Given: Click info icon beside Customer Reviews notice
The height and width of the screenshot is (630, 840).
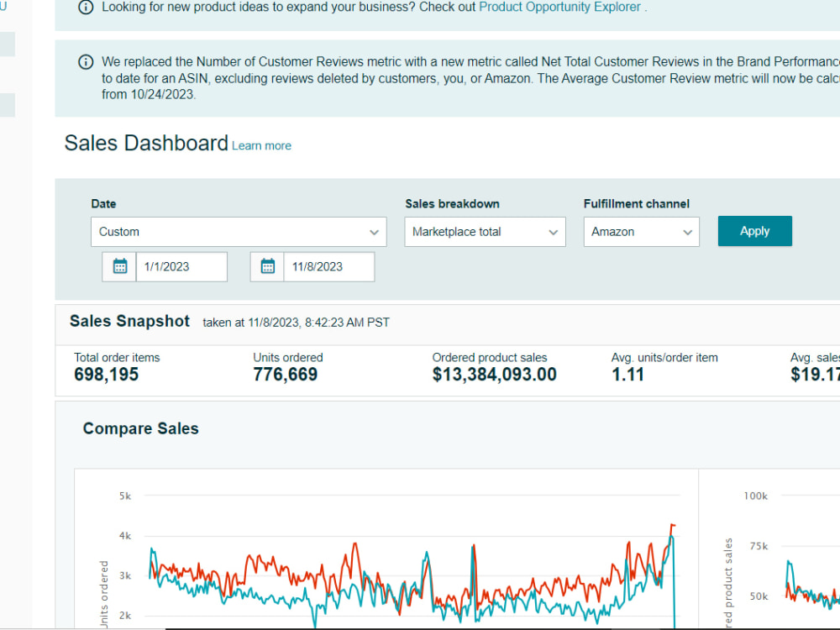Looking at the screenshot, I should [x=86, y=61].
